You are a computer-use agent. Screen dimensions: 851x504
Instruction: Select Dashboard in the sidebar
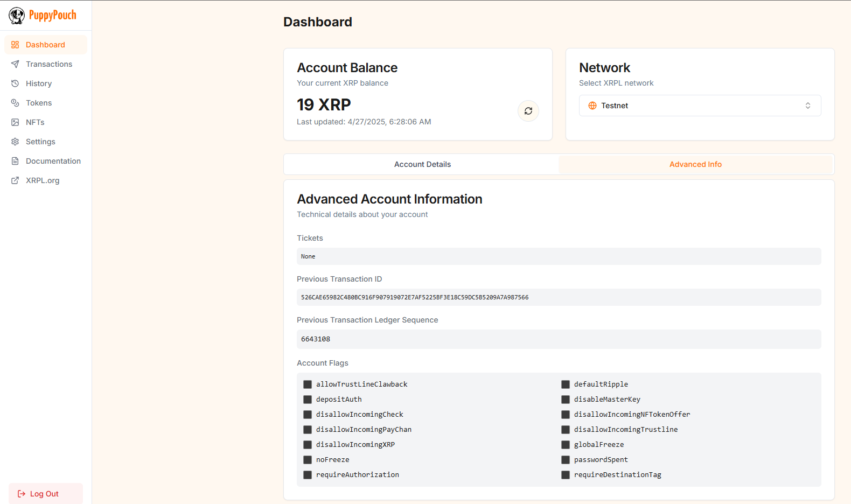pos(46,45)
